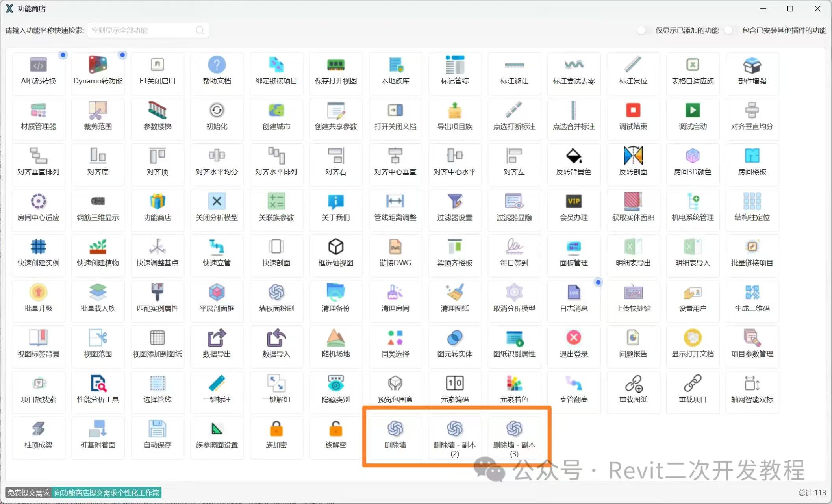Open 向功能商店提交需求个性化工作流 link
The width and height of the screenshot is (832, 504).
[107, 493]
